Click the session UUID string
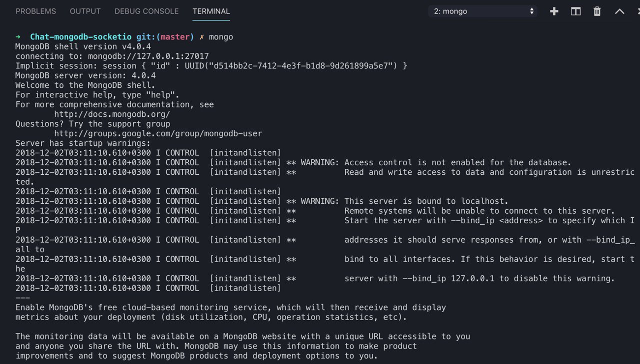This screenshot has height=364, width=640. (294, 66)
